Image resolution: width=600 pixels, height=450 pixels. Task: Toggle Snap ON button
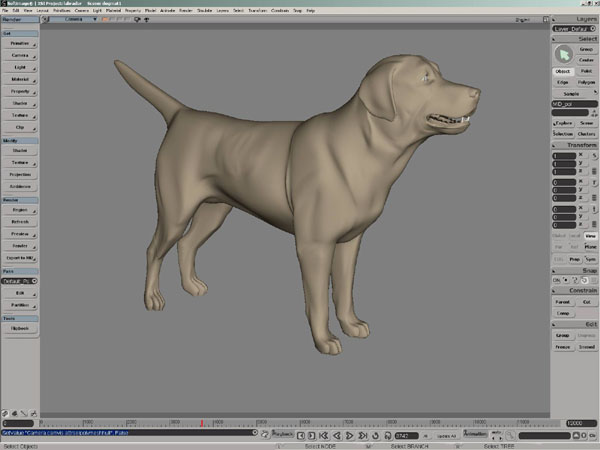[x=558, y=281]
